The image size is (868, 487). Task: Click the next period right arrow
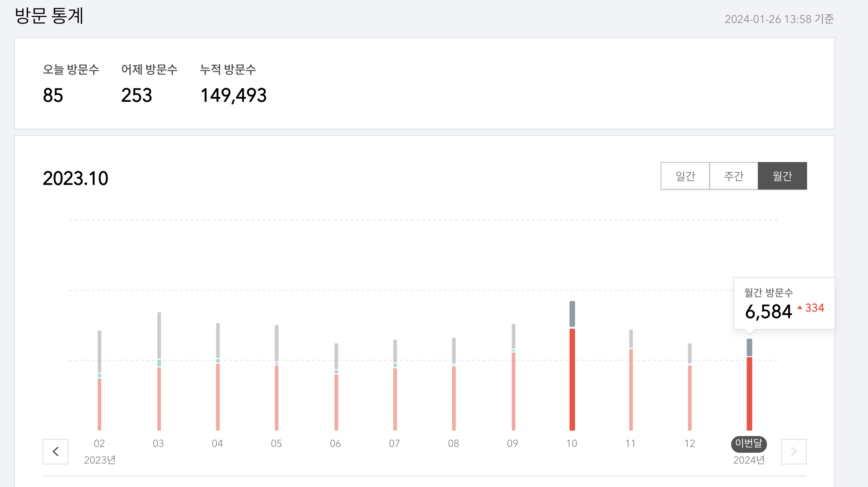[x=794, y=451]
